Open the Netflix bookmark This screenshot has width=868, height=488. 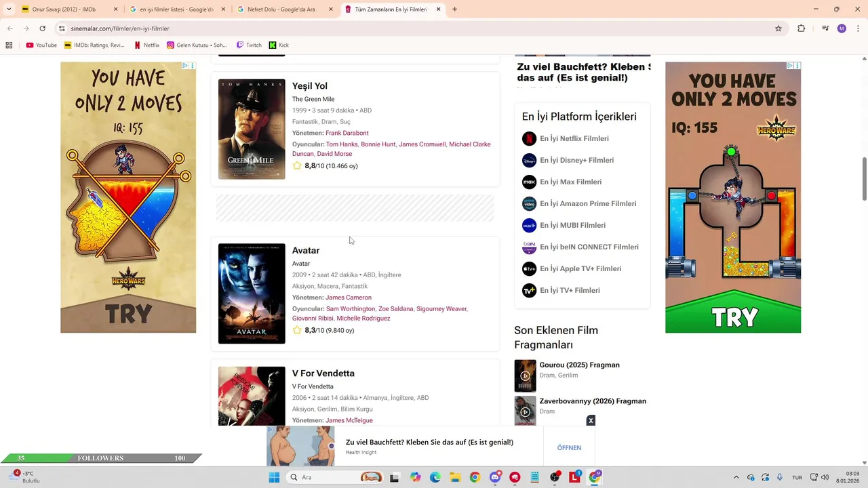click(x=147, y=45)
